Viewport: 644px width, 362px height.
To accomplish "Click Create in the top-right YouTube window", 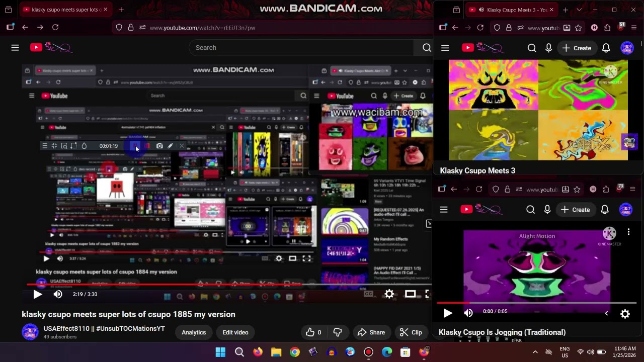I will [577, 48].
